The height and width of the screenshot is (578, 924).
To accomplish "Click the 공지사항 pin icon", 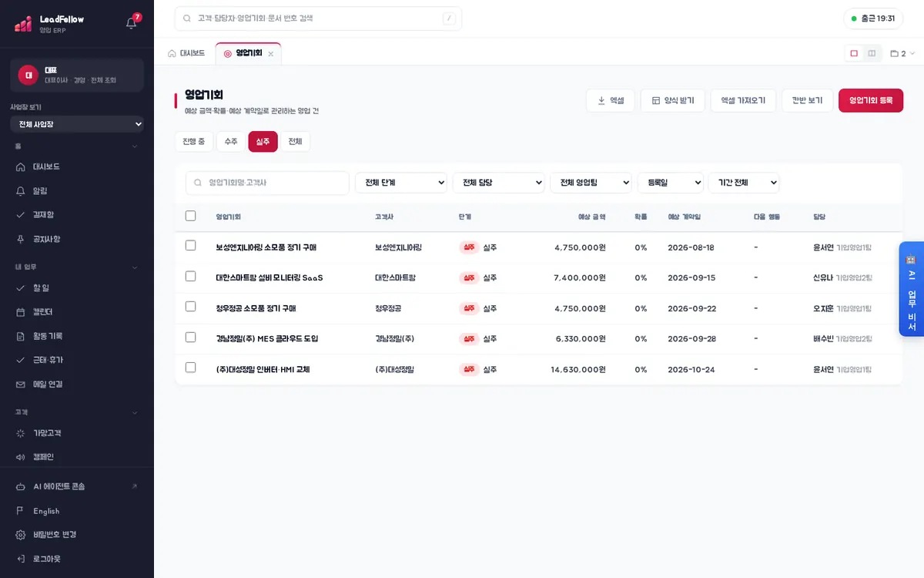I will (x=21, y=239).
